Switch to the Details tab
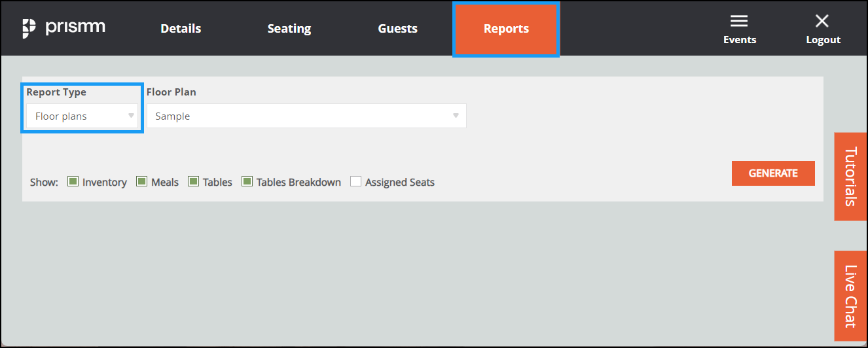The image size is (868, 348). coord(181,29)
